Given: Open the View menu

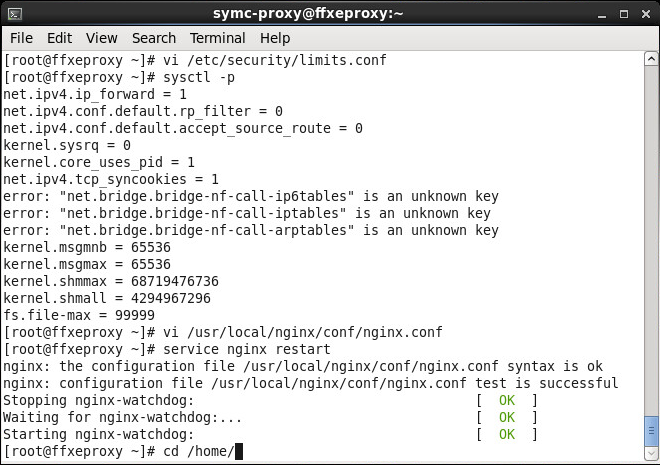Looking at the screenshot, I should [101, 38].
